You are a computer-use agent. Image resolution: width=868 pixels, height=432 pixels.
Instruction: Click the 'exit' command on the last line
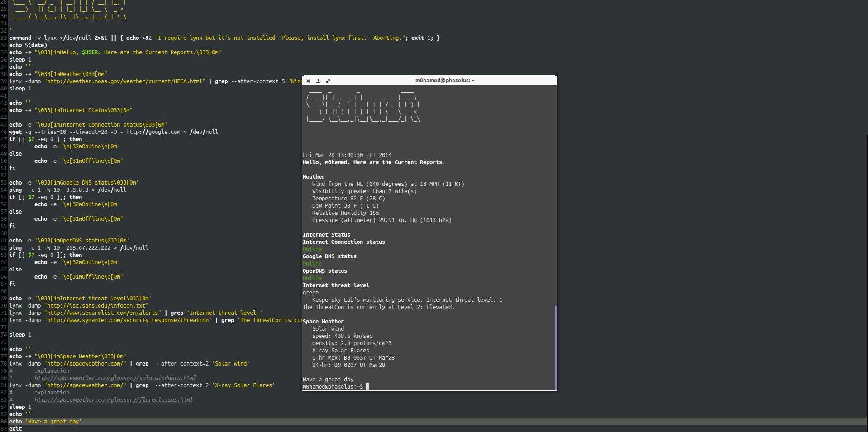15,429
